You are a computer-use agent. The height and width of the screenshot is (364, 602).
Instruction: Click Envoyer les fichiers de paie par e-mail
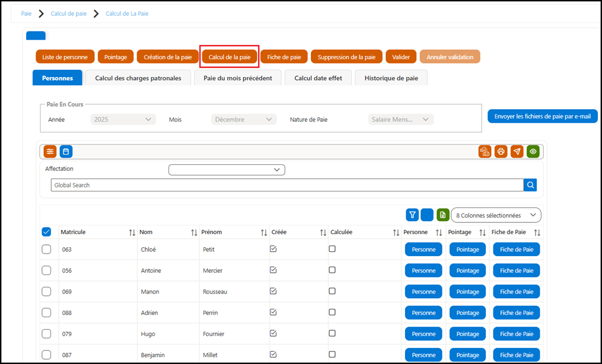(x=543, y=116)
